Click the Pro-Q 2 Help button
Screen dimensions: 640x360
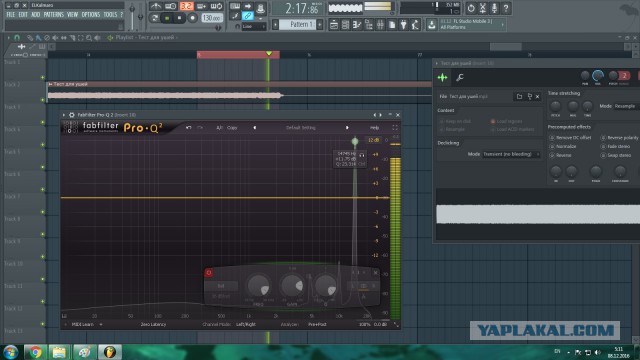(374, 128)
